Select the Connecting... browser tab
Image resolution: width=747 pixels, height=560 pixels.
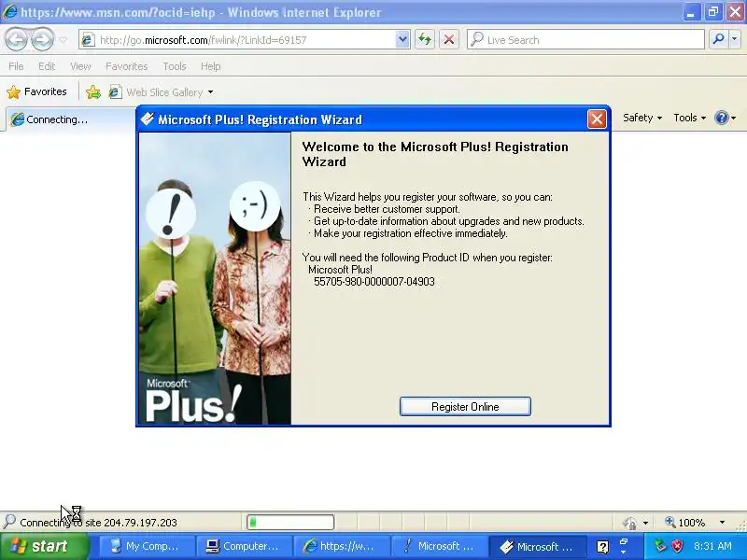click(72, 119)
